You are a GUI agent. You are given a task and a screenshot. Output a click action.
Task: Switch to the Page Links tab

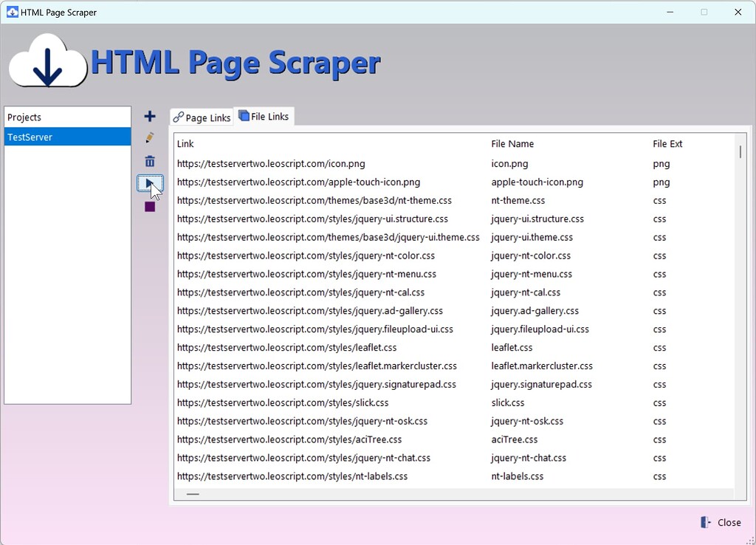(203, 117)
